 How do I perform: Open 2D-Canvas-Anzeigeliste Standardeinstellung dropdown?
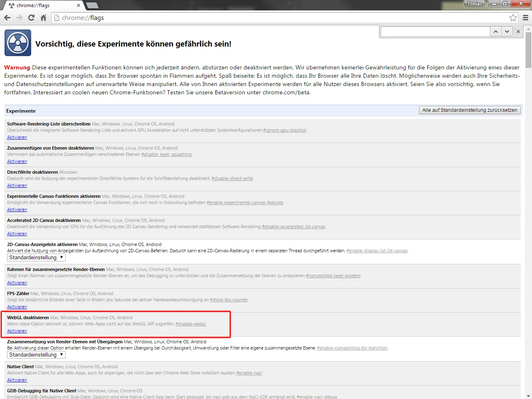click(x=37, y=258)
